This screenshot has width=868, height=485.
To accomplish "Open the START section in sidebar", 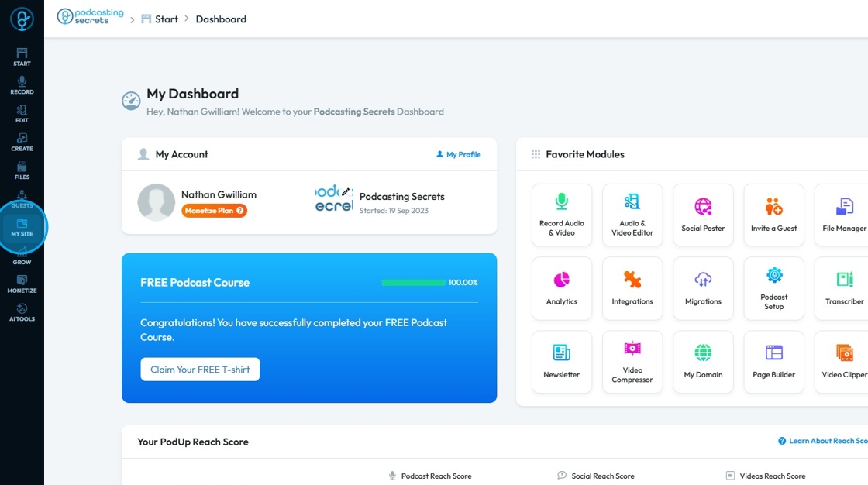I will (22, 57).
